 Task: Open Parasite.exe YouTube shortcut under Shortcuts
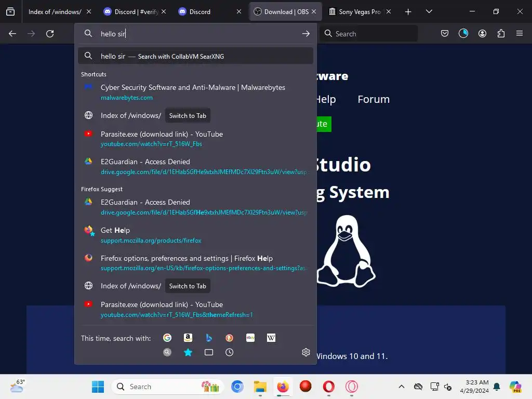[195, 138]
